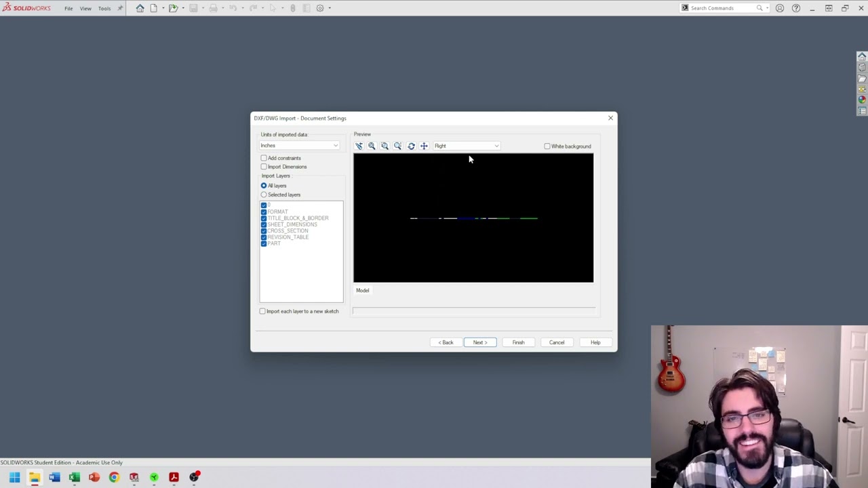Open the Units of imported data dropdown

tap(299, 146)
